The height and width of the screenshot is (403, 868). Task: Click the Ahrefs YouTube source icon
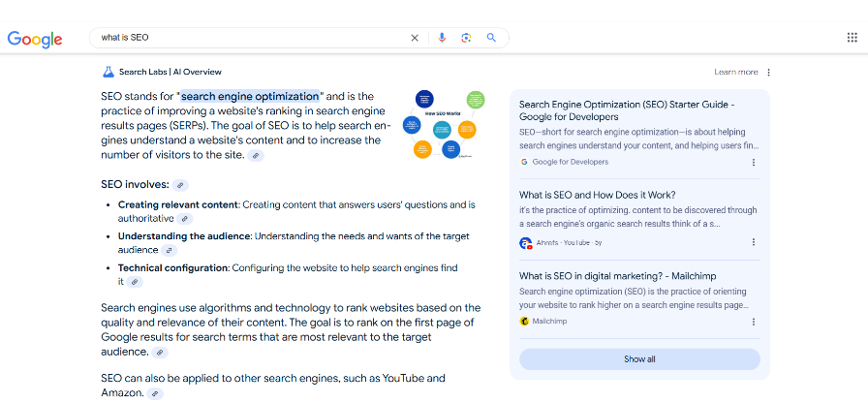pyautogui.click(x=526, y=243)
